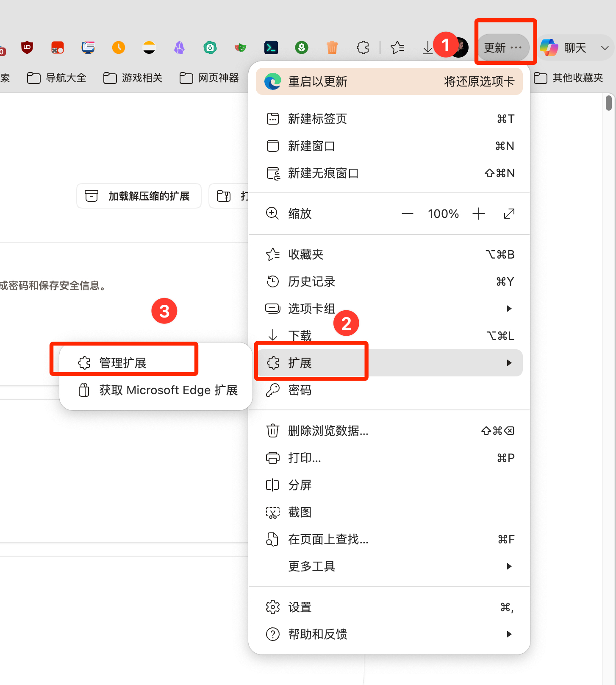The width and height of the screenshot is (616, 685).
Task: Expand the 更多工具 submenu
Action: [x=389, y=566]
